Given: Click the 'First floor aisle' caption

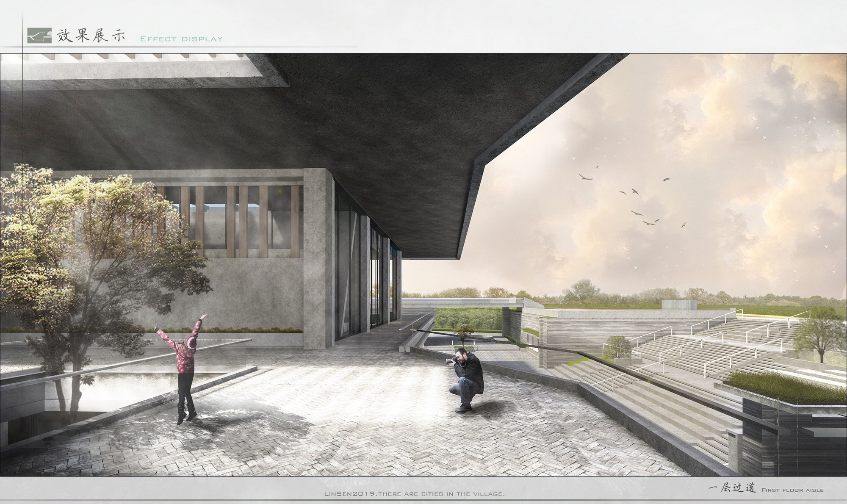Looking at the screenshot, I should [792, 490].
